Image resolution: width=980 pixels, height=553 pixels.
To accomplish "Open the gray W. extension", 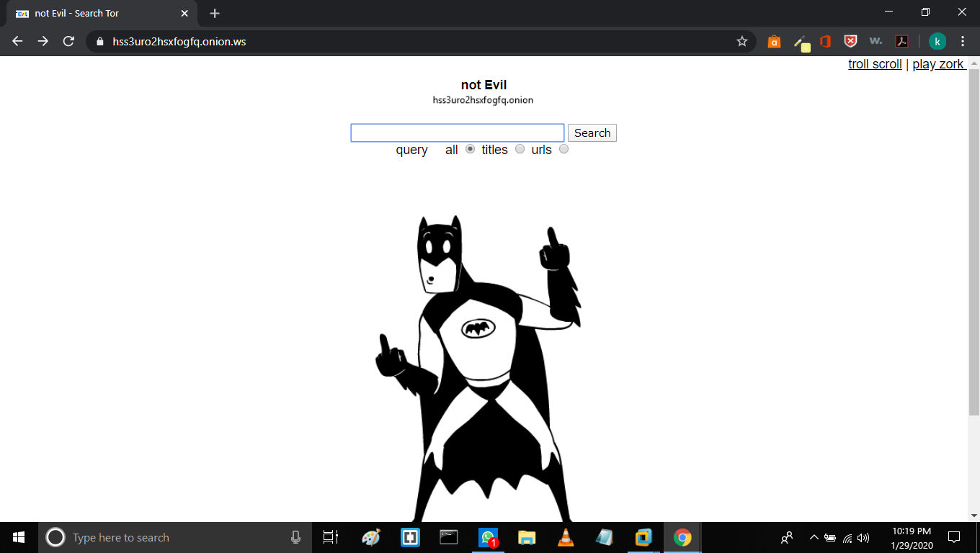I will tap(876, 41).
